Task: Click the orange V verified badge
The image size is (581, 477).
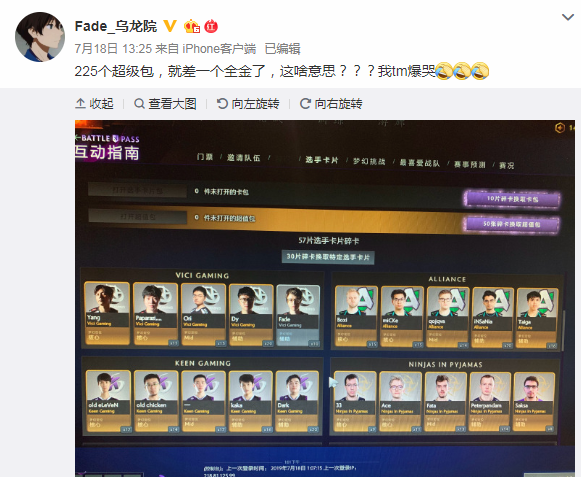Action: [170, 26]
